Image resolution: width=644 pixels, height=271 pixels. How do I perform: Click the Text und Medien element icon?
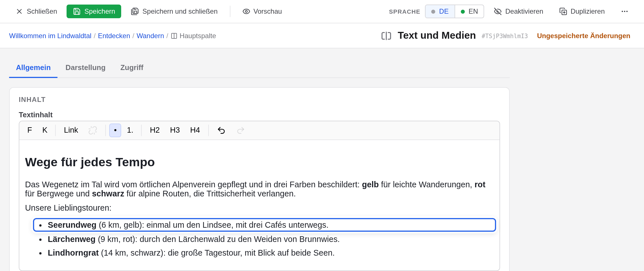[386, 36]
